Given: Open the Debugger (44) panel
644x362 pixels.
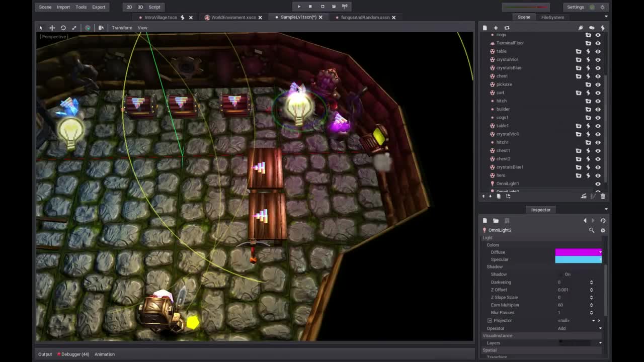Looking at the screenshot, I should click(x=73, y=354).
